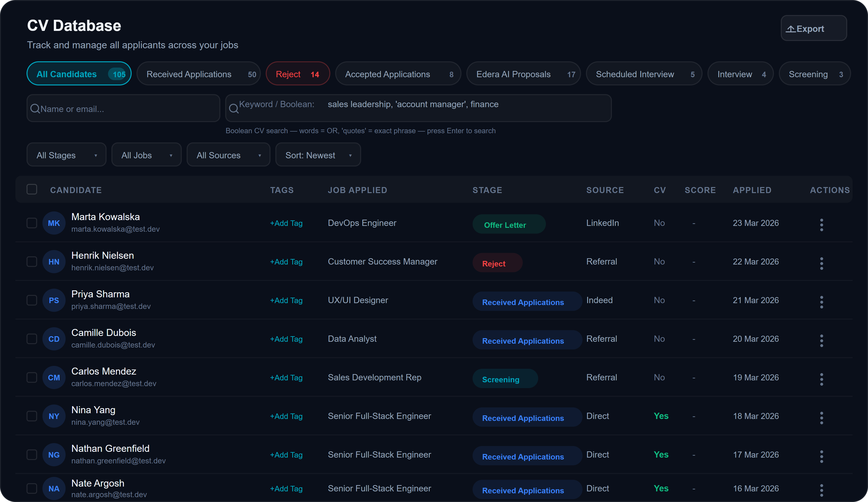Click the Applied column header
The width and height of the screenshot is (868, 502).
pyautogui.click(x=752, y=190)
